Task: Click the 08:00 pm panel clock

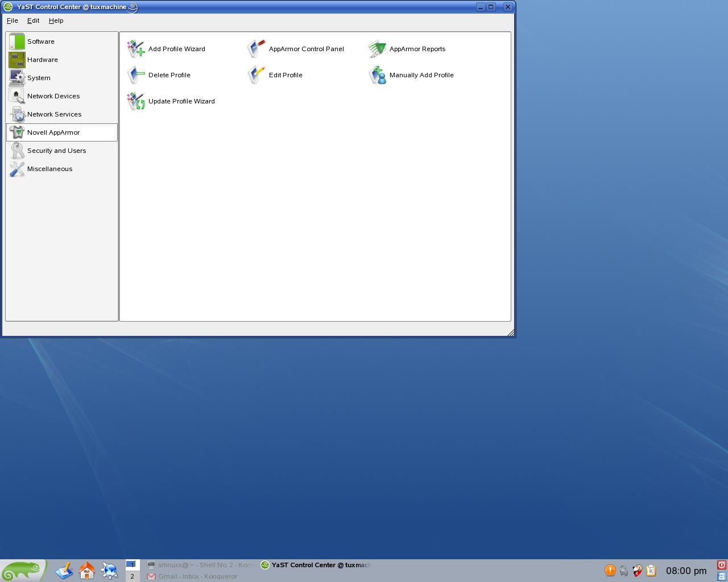Action: [x=686, y=571]
